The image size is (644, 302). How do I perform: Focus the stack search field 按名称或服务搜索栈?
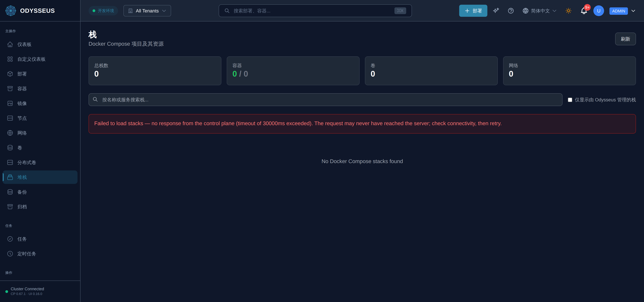point(325,100)
